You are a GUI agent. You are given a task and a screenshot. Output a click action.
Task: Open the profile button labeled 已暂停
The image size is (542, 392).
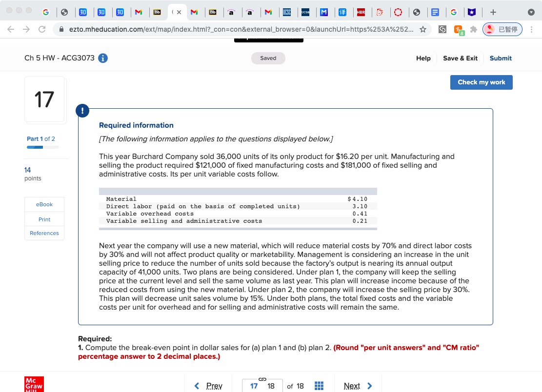[x=502, y=29]
